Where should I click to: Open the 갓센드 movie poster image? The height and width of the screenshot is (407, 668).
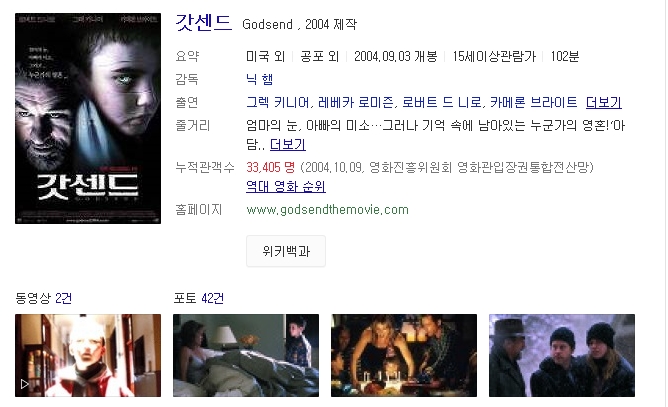[x=88, y=118]
